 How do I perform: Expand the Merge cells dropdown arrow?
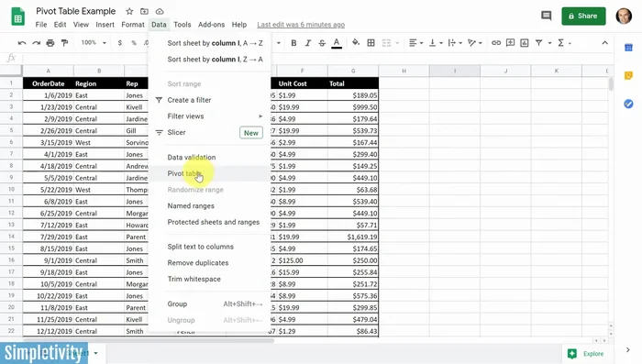tap(397, 43)
